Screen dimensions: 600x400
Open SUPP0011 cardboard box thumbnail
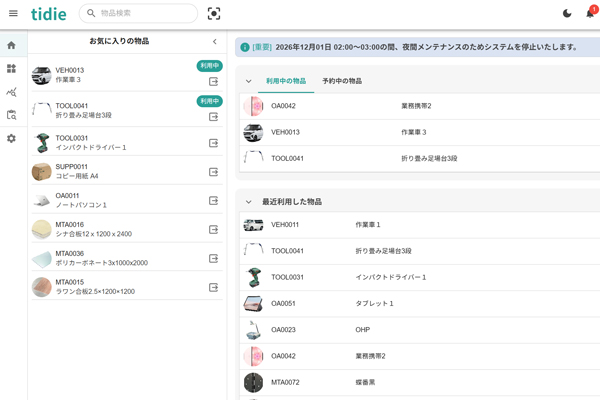[x=41, y=171]
